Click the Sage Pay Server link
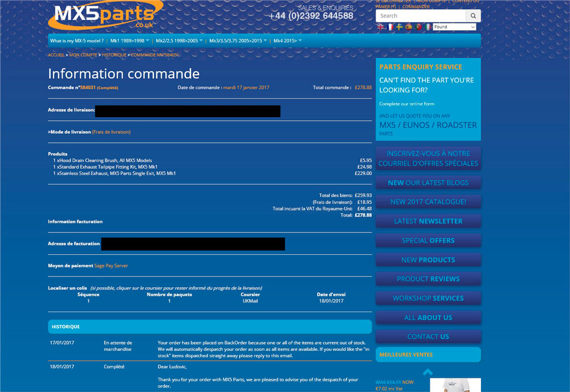The width and height of the screenshot is (570, 392). click(111, 266)
